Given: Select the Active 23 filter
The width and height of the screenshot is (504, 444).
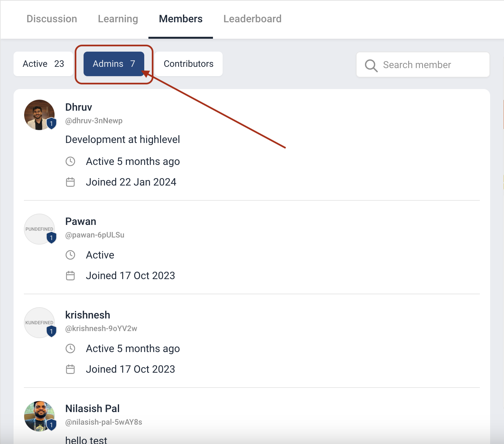Looking at the screenshot, I should 43,64.
